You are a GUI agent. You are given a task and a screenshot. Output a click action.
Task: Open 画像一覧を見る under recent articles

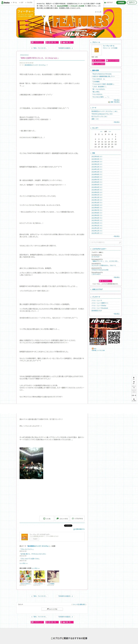[114, 102]
